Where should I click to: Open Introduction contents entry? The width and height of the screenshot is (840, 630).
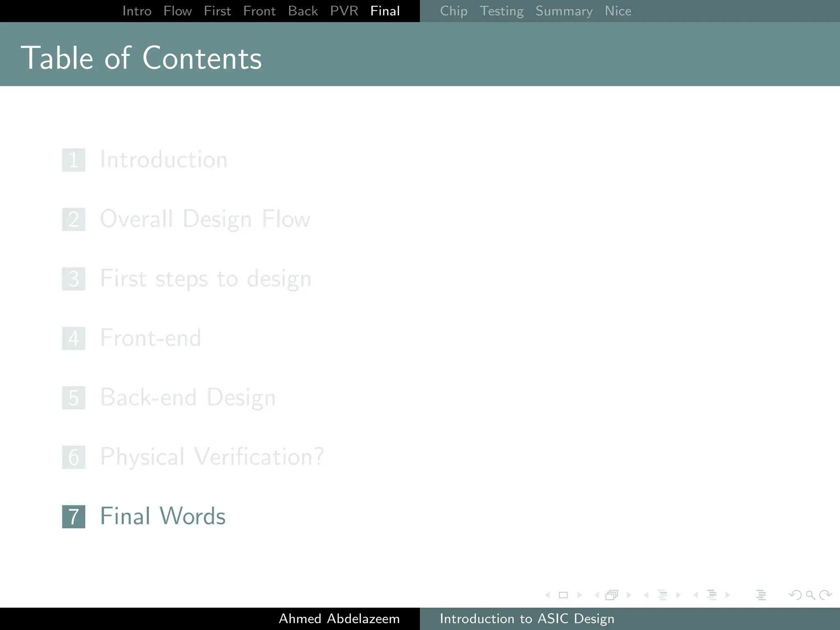pos(164,160)
